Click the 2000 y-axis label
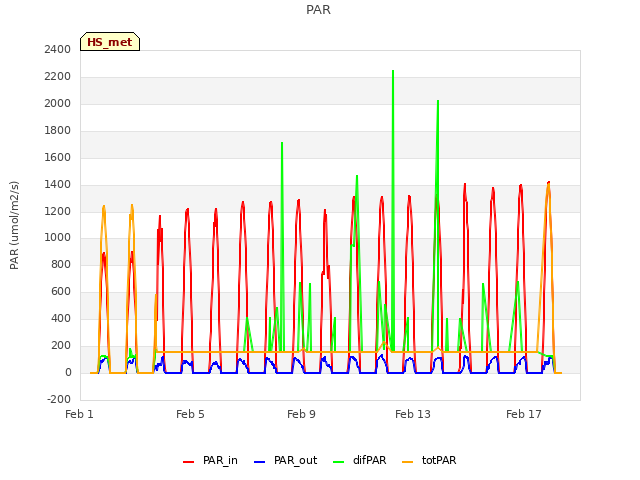The image size is (640, 480). (x=58, y=103)
